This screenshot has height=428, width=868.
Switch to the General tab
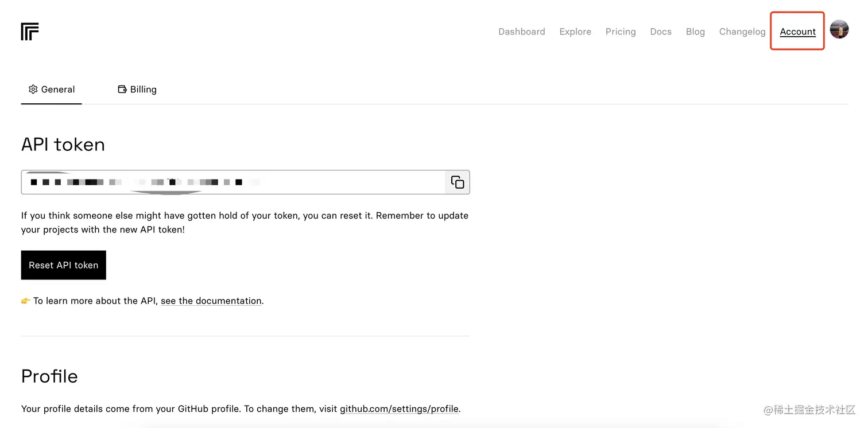click(52, 90)
